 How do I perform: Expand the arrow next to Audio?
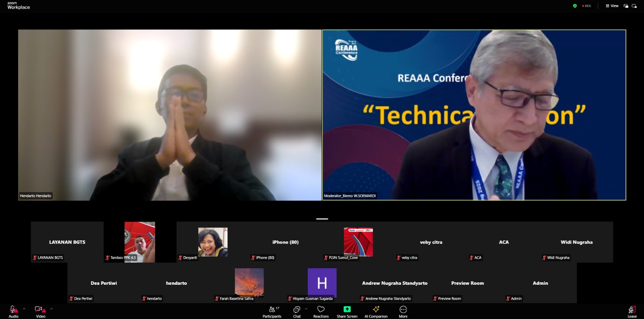(24, 309)
